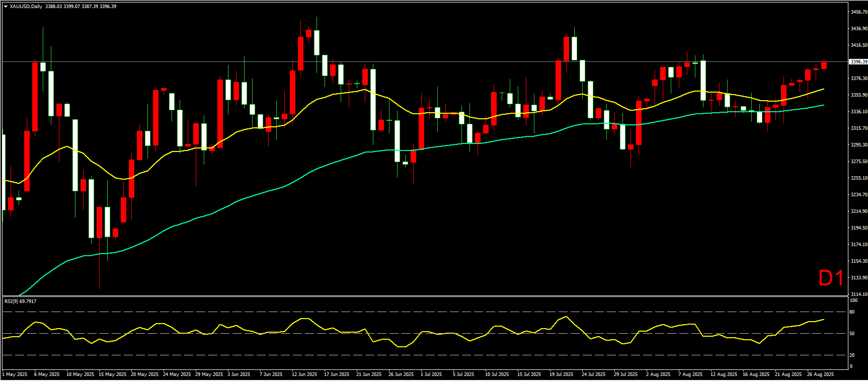Click the 19 Jul 2025 date label
The height and width of the screenshot is (381, 868).
pyautogui.click(x=561, y=374)
